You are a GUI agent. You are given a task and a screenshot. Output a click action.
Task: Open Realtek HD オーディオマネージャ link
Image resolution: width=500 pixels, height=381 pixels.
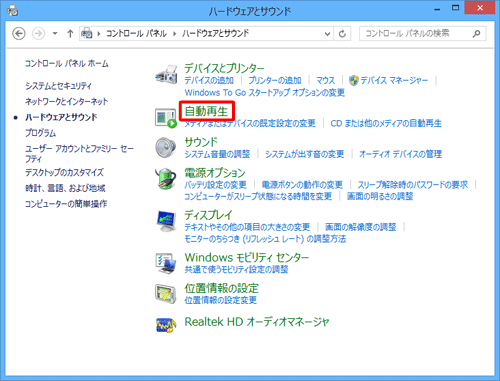tap(257, 322)
